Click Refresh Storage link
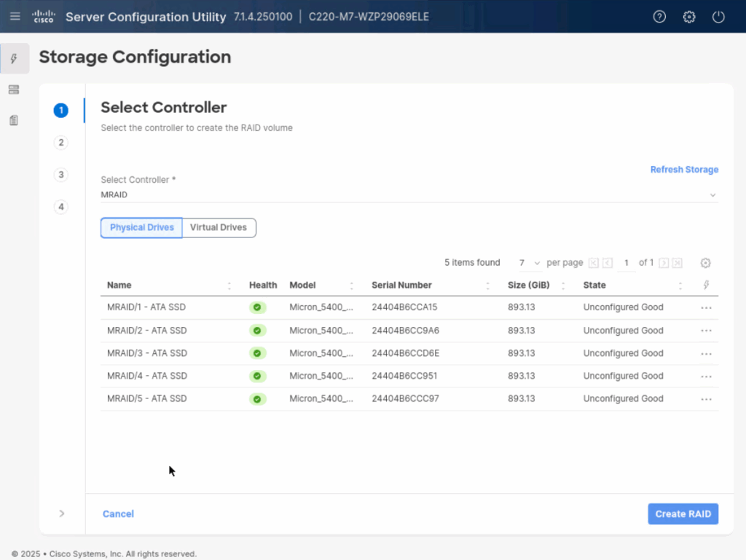Screen dimensions: 746x560 [684, 170]
